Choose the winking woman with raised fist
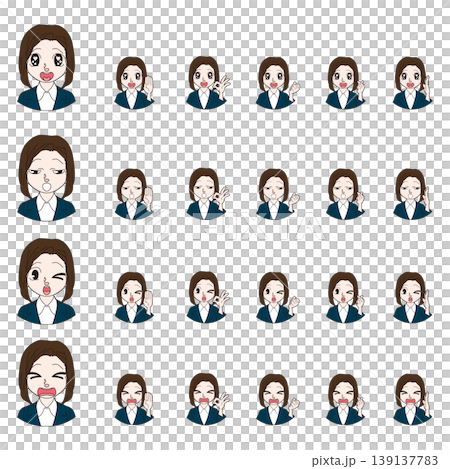450x469 pixels. [x=278, y=298]
